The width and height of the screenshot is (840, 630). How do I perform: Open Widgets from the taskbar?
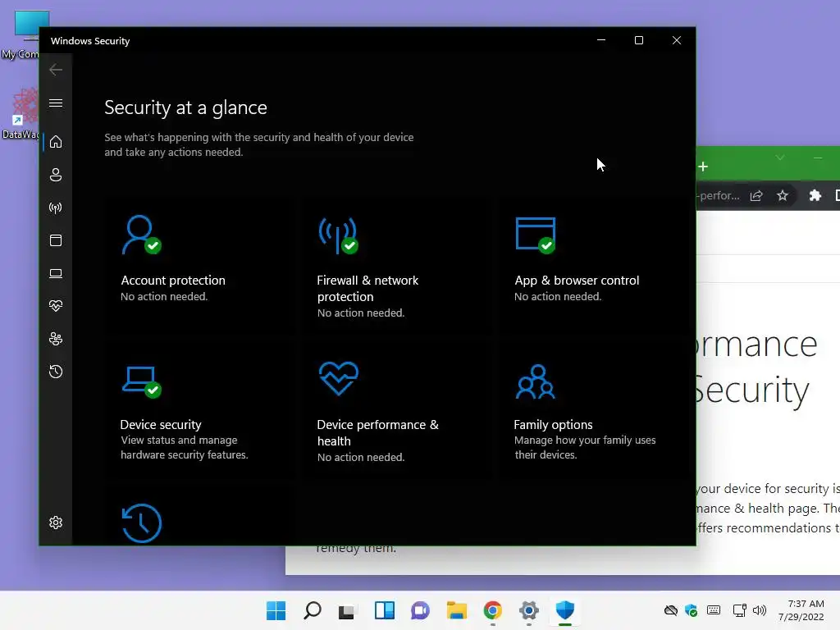pos(384,610)
